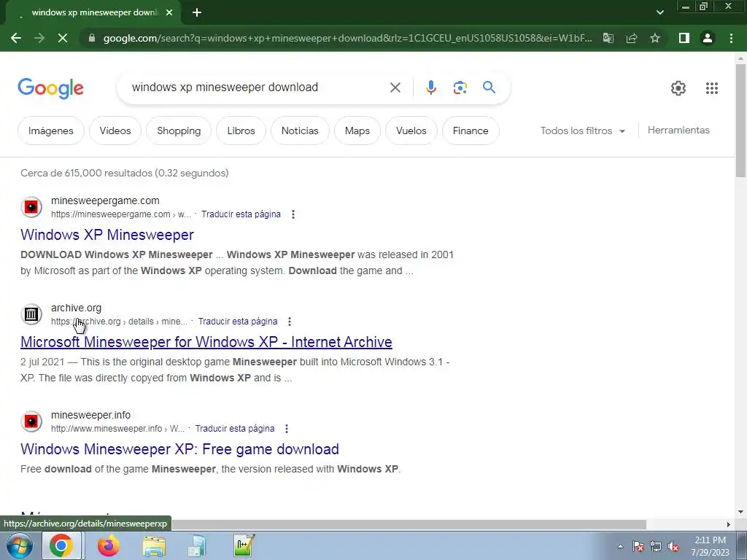Viewport: 747px width, 560px height.
Task: Open Herramientas search tools
Action: pyautogui.click(x=678, y=130)
